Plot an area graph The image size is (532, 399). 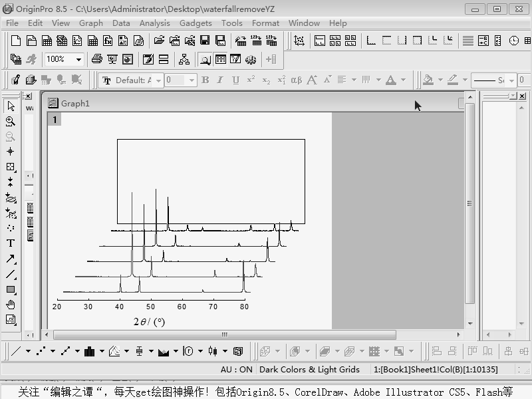(x=164, y=351)
